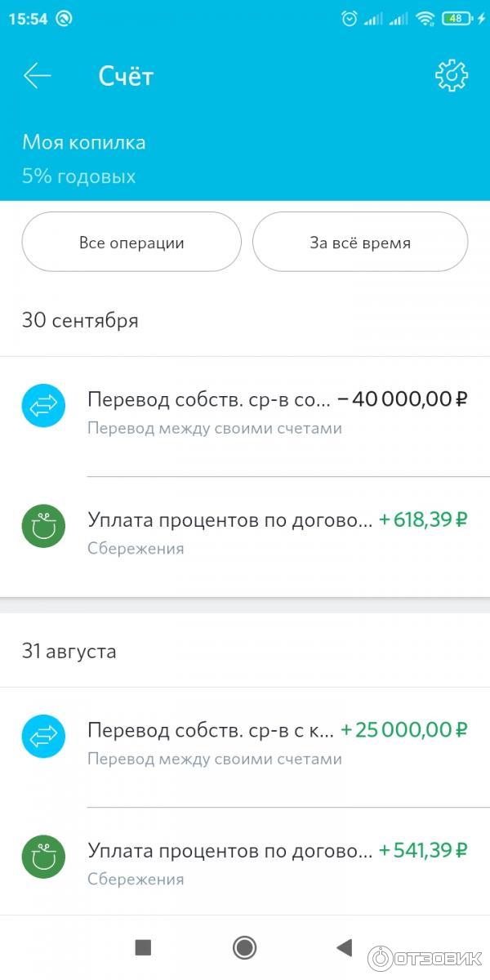Tap savings pot icon for 618,39 interest

point(43,527)
